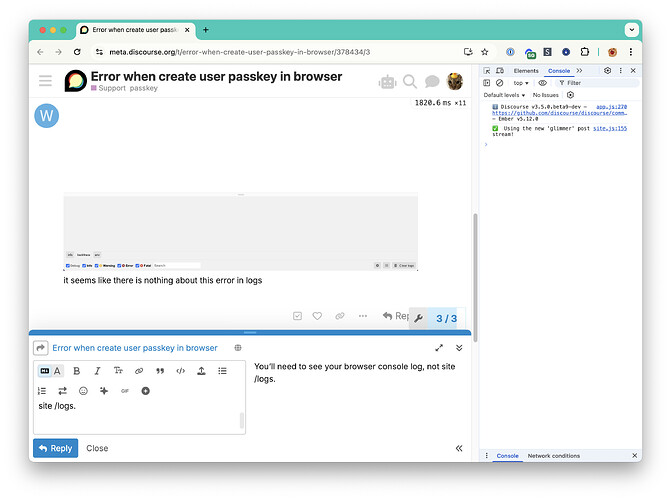Screen dimensions: 670x500
Task: Activate DevTools inspect element picker
Action: pos(487,71)
